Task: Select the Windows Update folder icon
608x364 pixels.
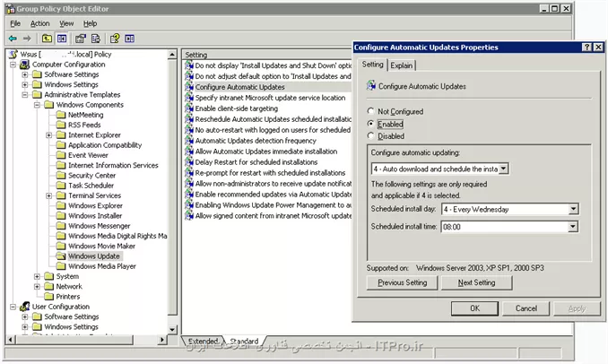Action: [x=61, y=256]
